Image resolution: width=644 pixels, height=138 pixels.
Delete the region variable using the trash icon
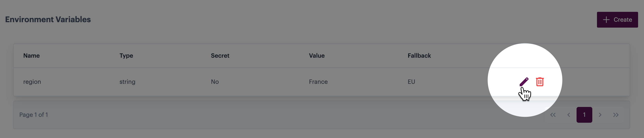[x=540, y=82]
